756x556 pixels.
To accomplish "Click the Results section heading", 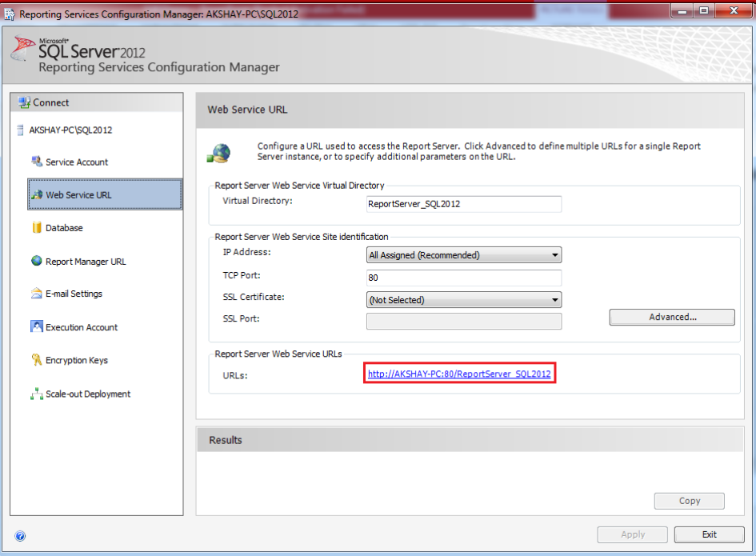I will 225,440.
